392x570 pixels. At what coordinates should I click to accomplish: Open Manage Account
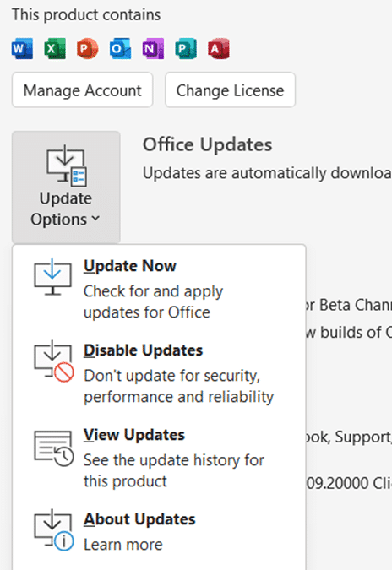click(82, 90)
